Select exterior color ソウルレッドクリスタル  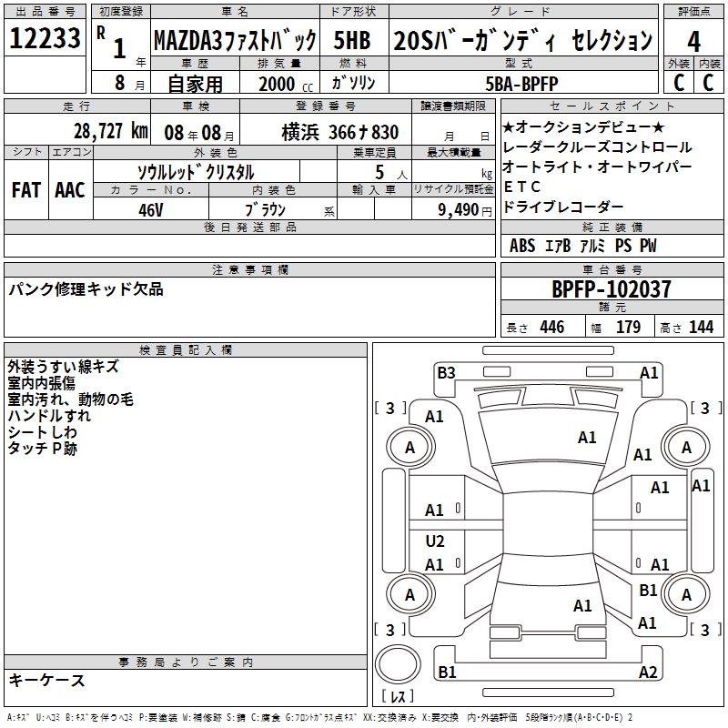click(x=196, y=172)
